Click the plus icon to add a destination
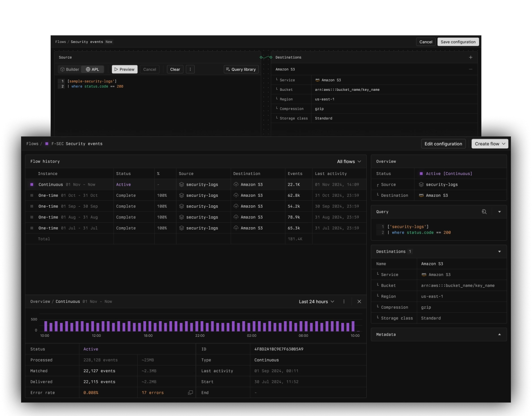 [x=470, y=57]
